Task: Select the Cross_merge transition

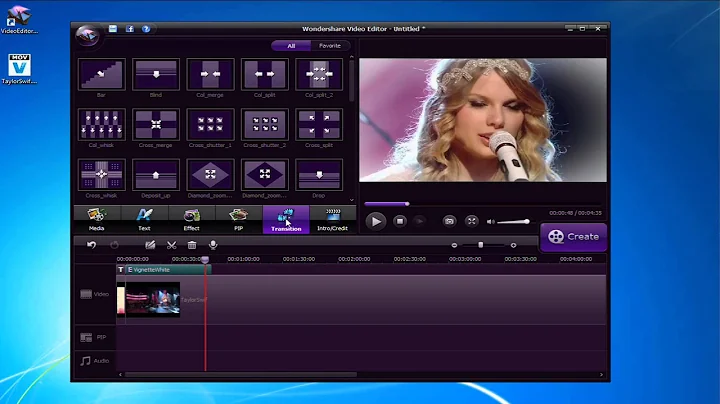Action: pyautogui.click(x=156, y=124)
